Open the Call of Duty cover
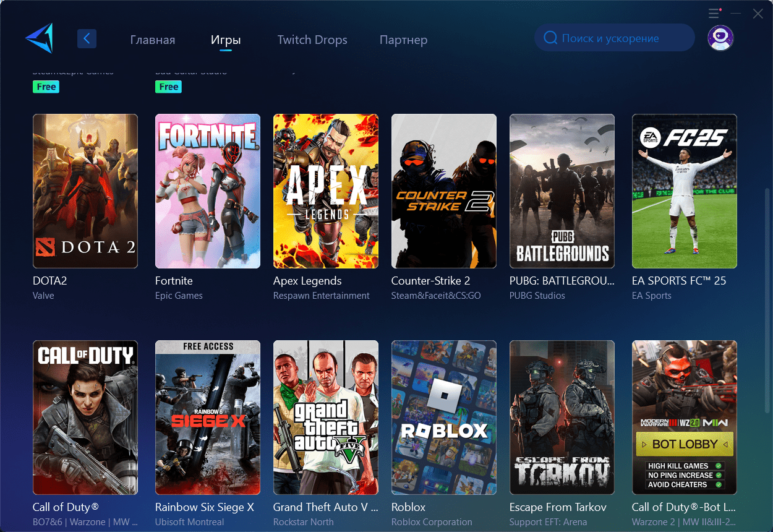This screenshot has width=773, height=532. [85, 418]
